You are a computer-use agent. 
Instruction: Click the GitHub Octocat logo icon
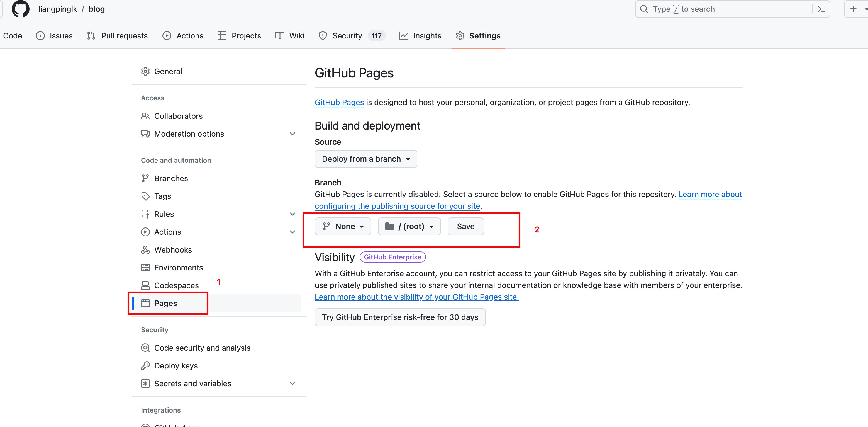click(x=20, y=9)
